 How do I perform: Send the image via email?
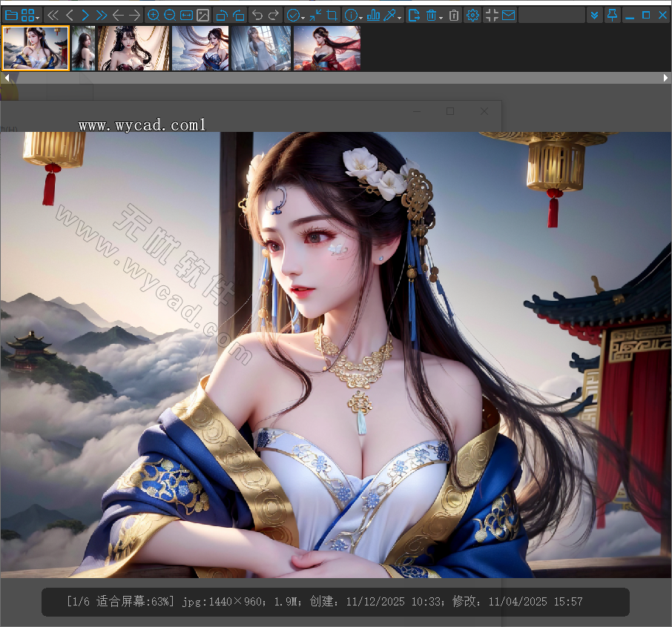tap(507, 15)
